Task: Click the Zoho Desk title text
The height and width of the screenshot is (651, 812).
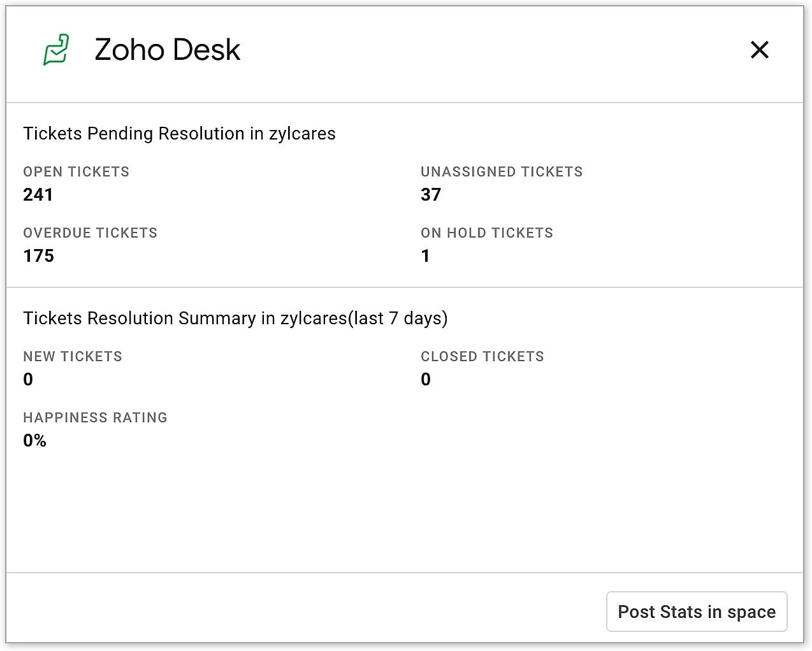Action: 167,50
